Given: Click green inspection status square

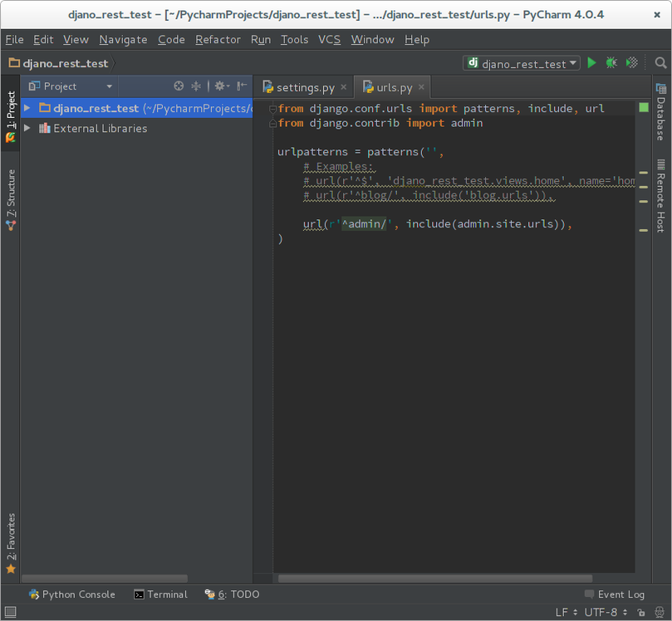Looking at the screenshot, I should [643, 107].
